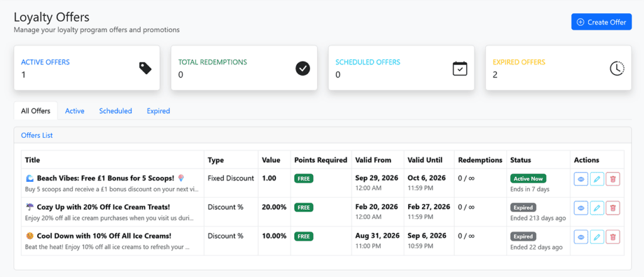Screen dimensions: 644x277
Task: Click the Oct 6, 2026 valid-until date
Action: (426, 178)
